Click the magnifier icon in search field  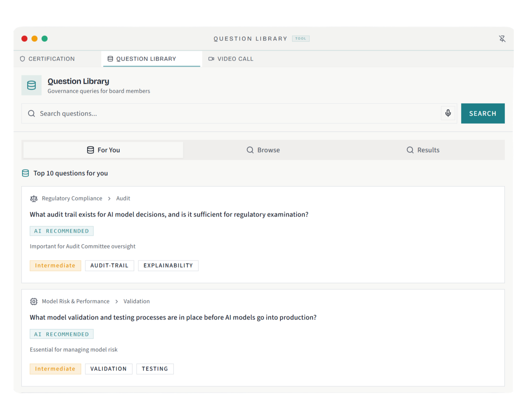(x=31, y=114)
